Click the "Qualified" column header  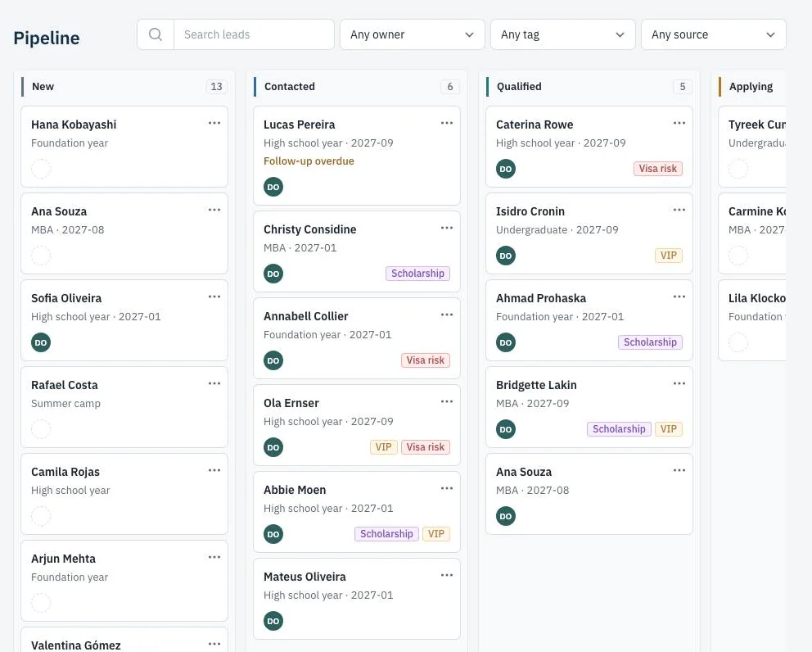[519, 87]
